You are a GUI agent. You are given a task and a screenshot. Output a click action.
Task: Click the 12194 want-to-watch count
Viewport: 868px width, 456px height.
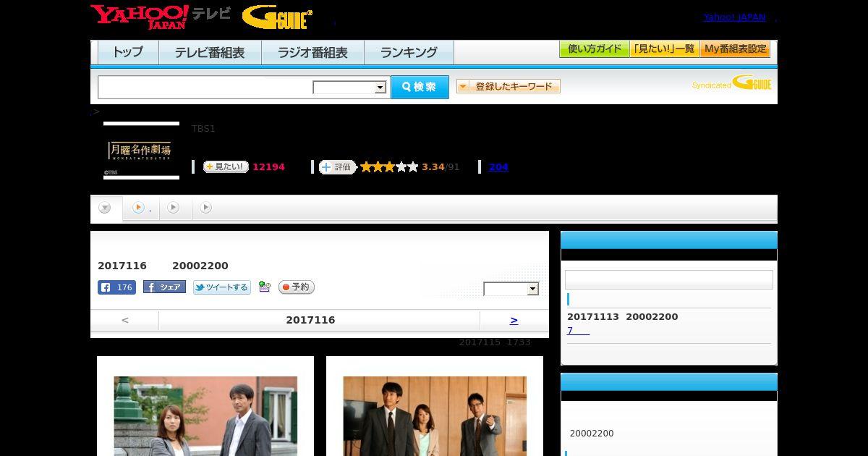[268, 167]
